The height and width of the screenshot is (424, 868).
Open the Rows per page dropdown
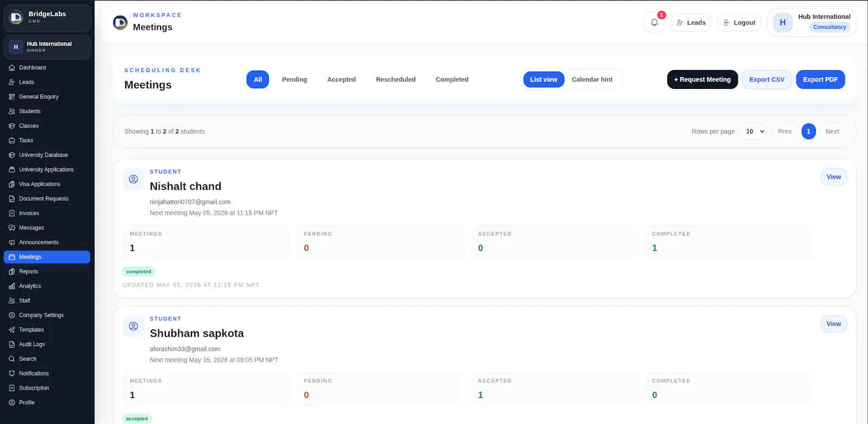tap(752, 132)
